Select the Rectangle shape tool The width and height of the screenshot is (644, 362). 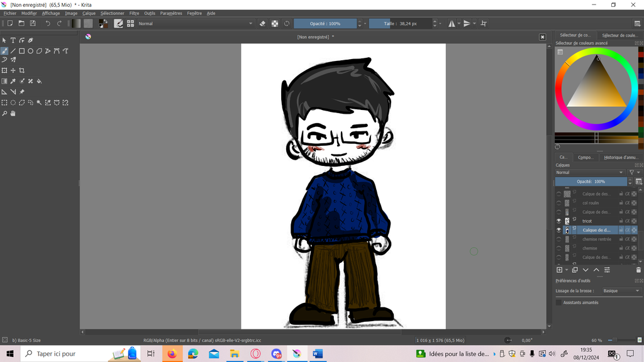pos(21,51)
